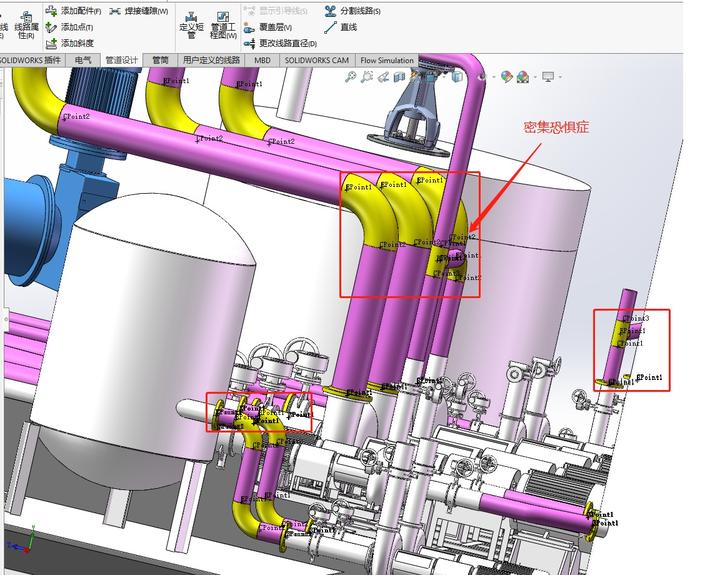Click View Orientation cube icon

pyautogui.click(x=430, y=77)
